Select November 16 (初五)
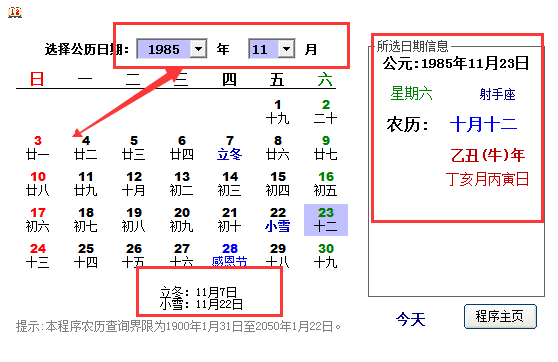 326,184
